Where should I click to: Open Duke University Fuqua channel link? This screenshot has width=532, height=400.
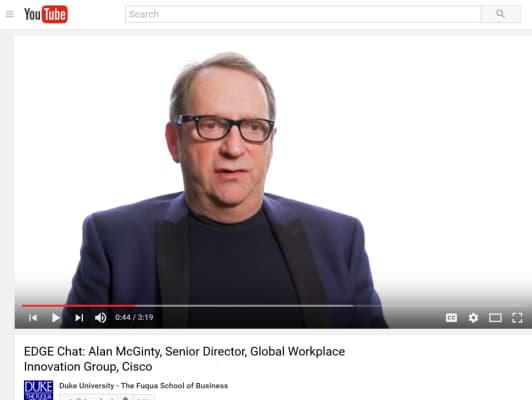pos(144,386)
